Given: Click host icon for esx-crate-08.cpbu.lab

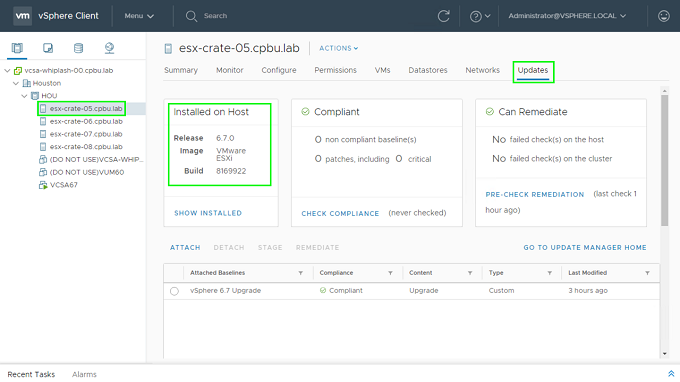Looking at the screenshot, I should coord(43,147).
